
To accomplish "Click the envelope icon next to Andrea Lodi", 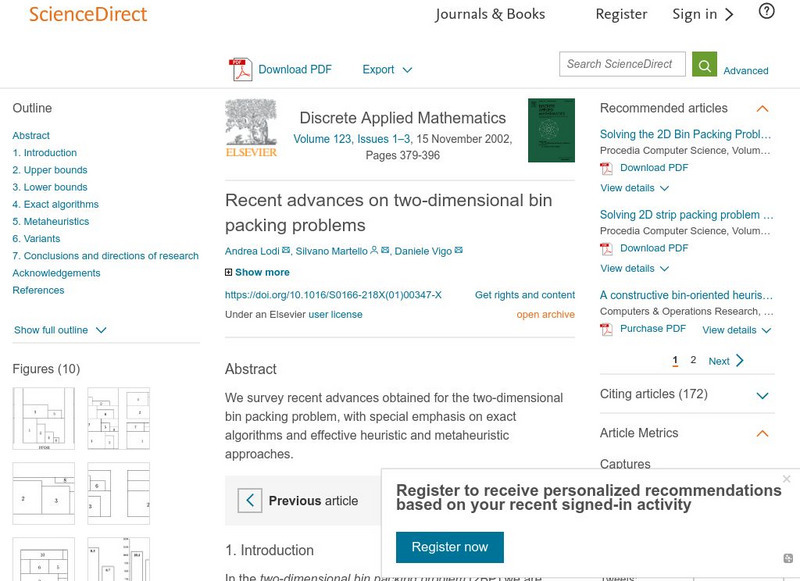I will 286,250.
